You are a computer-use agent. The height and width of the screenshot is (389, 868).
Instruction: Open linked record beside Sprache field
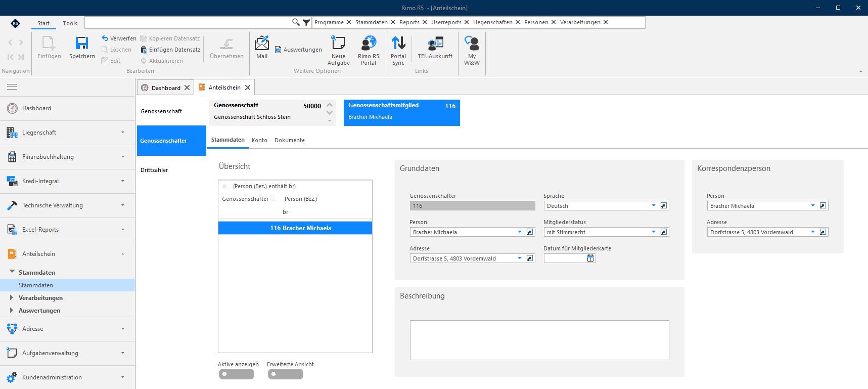[x=664, y=206]
